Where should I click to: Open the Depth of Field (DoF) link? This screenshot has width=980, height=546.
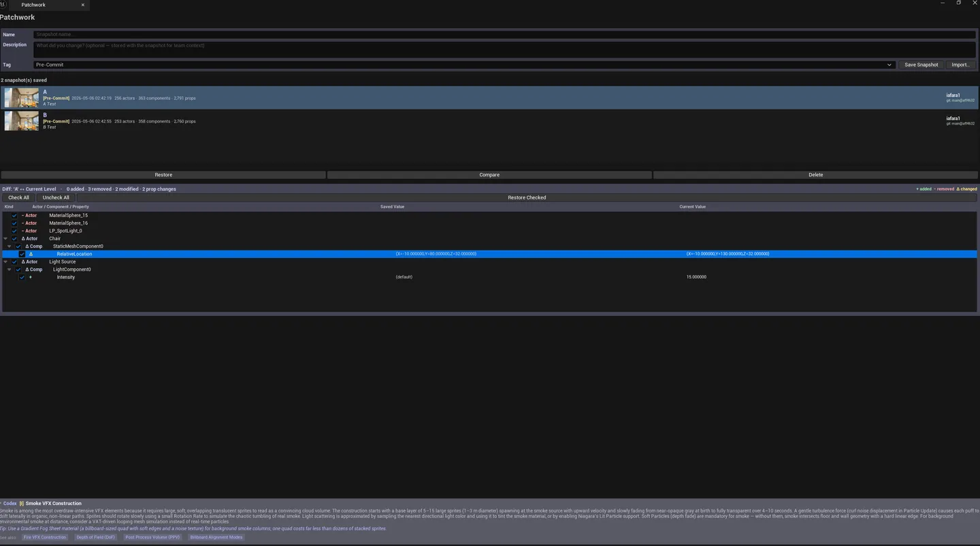pos(95,537)
